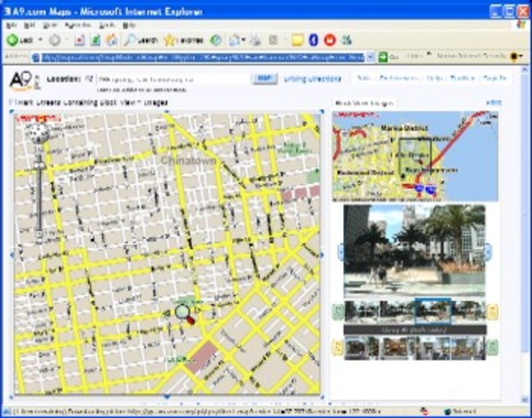Screen dimensions: 532x418
Task: Open the Tools menu
Action: click(x=106, y=25)
